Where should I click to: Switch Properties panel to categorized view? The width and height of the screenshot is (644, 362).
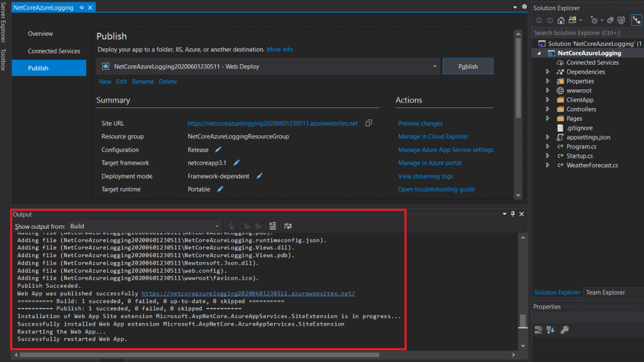(539, 329)
